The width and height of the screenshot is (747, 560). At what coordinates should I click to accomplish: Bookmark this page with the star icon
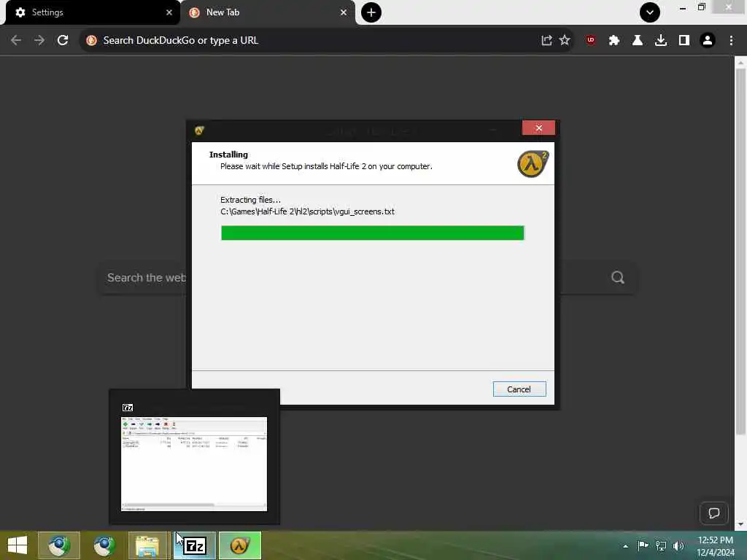[565, 41]
